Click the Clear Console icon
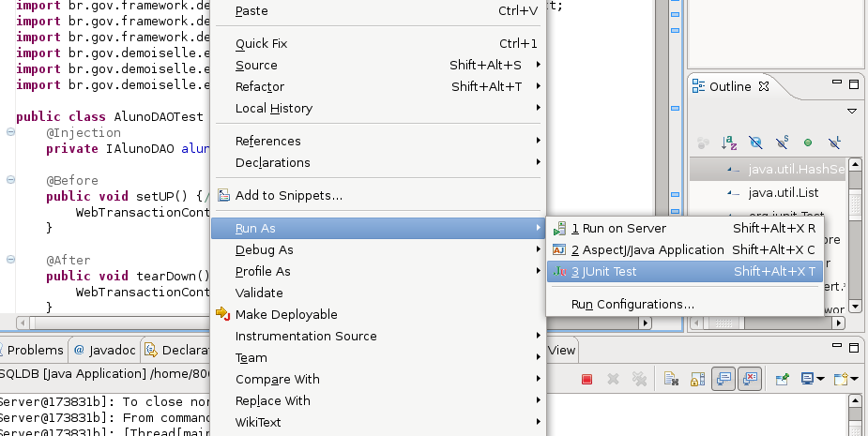 [x=671, y=379]
